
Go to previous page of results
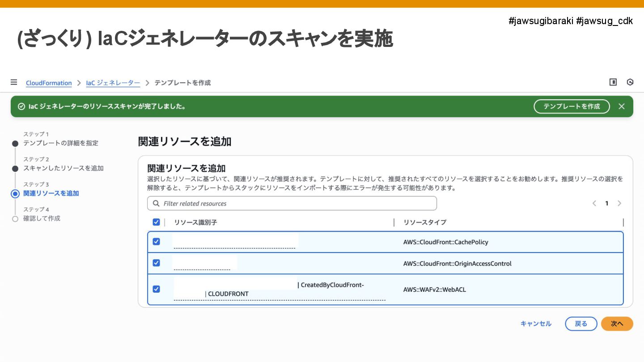click(594, 203)
